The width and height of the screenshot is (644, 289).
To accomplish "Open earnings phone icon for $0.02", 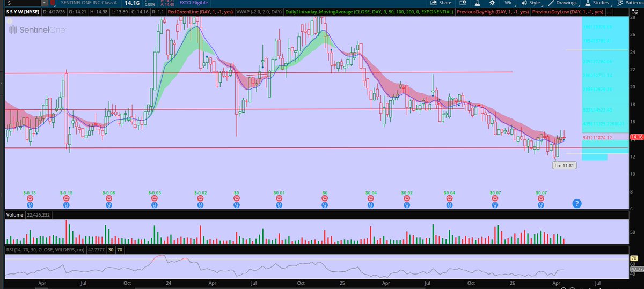I will point(407,197).
